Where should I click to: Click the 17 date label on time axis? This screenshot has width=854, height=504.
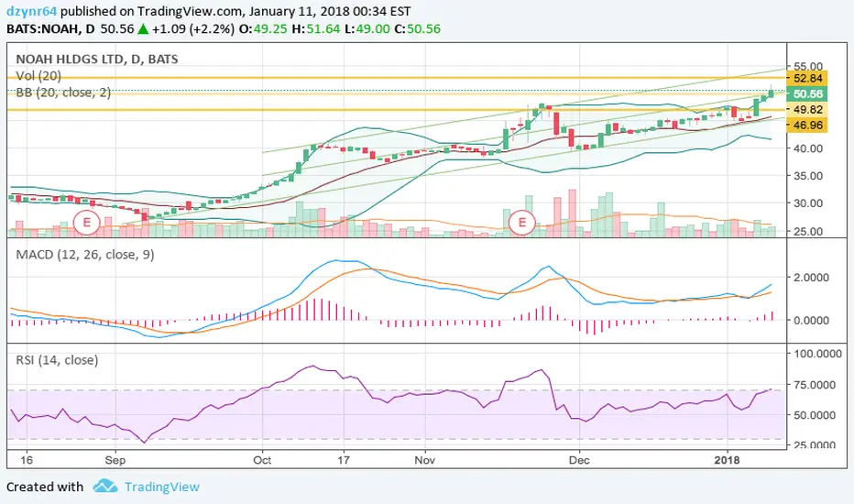point(343,460)
